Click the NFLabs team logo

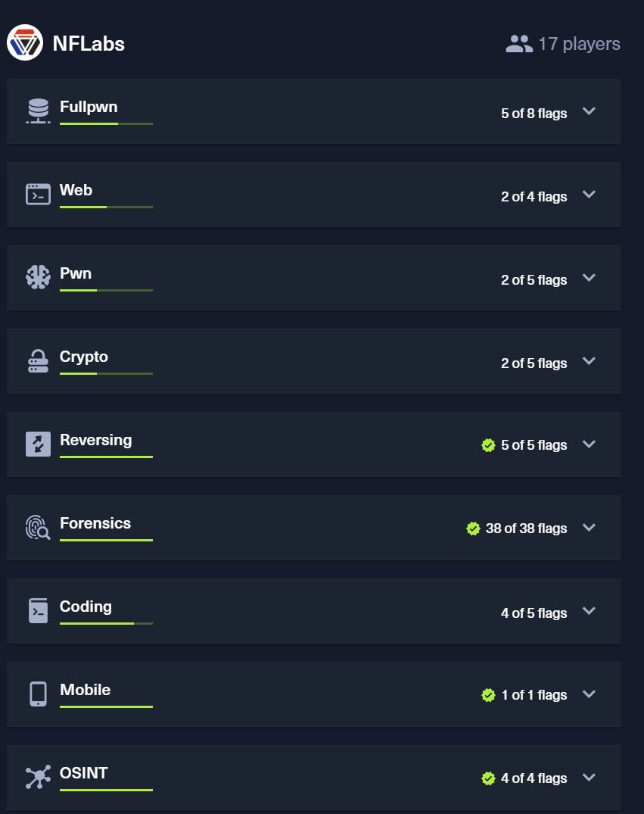25,42
